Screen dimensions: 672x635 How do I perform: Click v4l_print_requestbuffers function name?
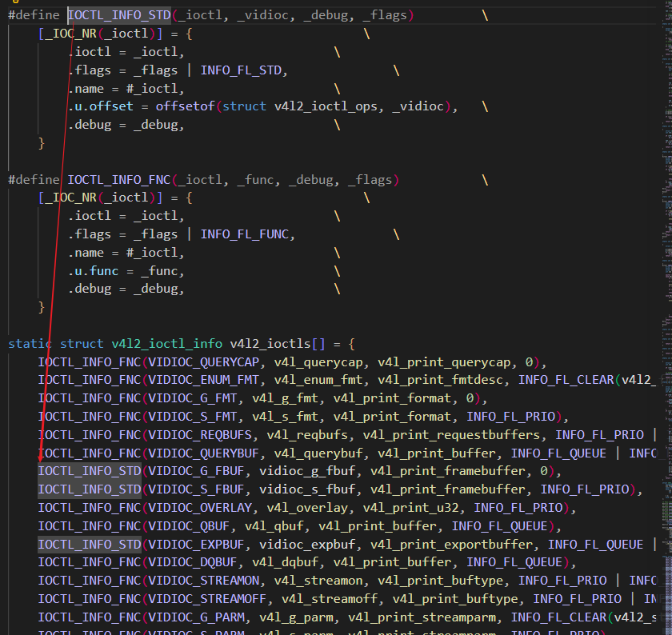[x=451, y=435]
